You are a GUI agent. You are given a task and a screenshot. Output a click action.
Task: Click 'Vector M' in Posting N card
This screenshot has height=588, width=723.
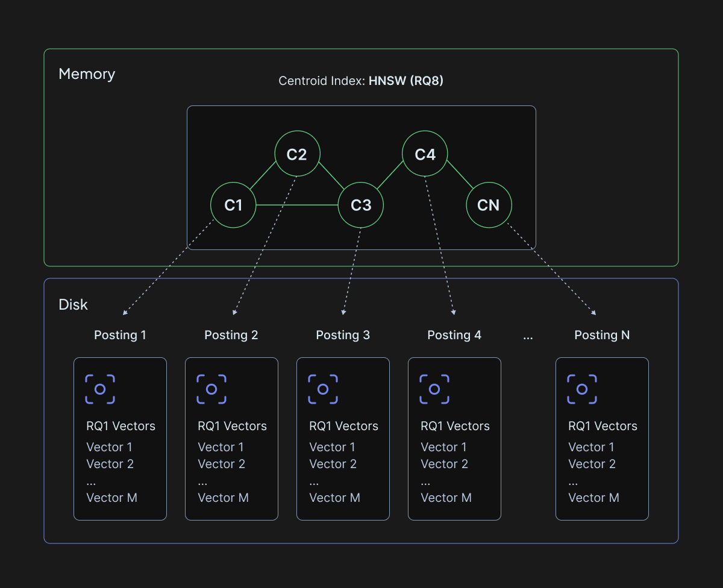pyautogui.click(x=593, y=498)
